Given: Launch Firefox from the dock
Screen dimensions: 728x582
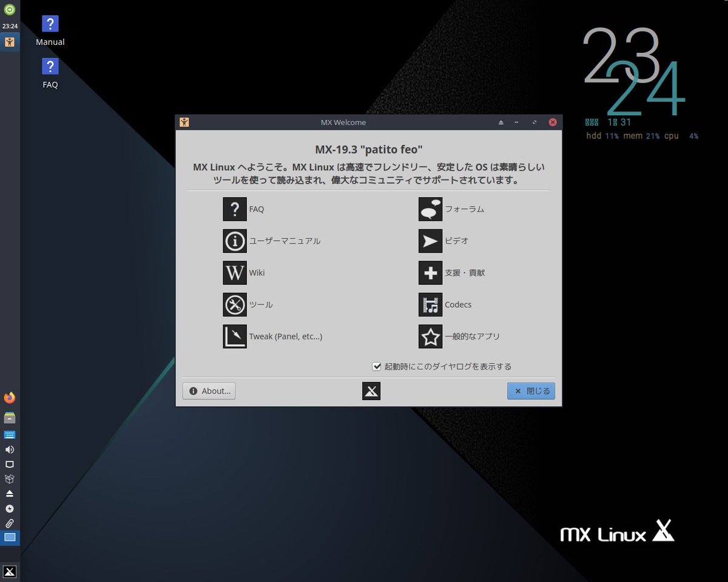Looking at the screenshot, I should coord(9,397).
